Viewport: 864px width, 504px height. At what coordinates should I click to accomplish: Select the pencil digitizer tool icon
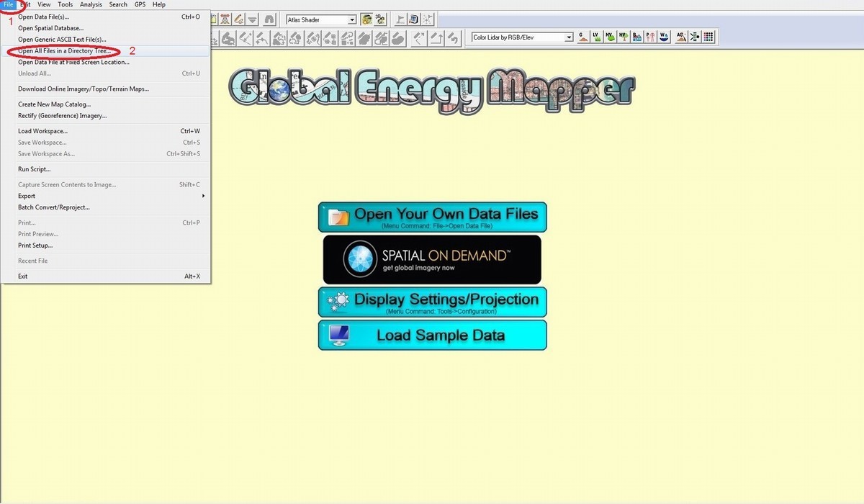tap(238, 19)
